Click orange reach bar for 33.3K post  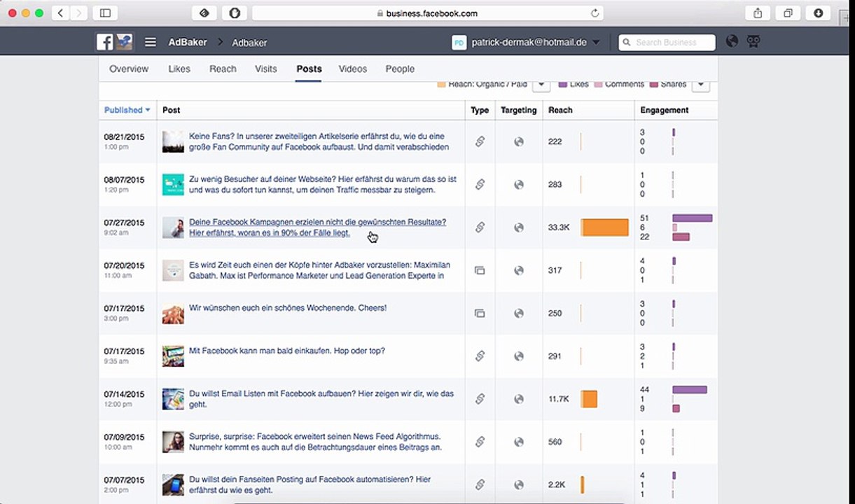click(x=605, y=227)
